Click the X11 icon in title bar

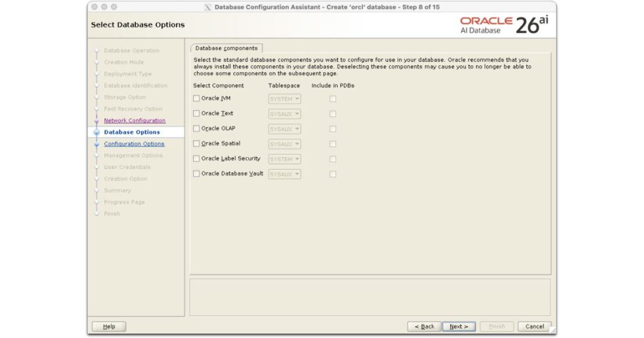pyautogui.click(x=208, y=7)
